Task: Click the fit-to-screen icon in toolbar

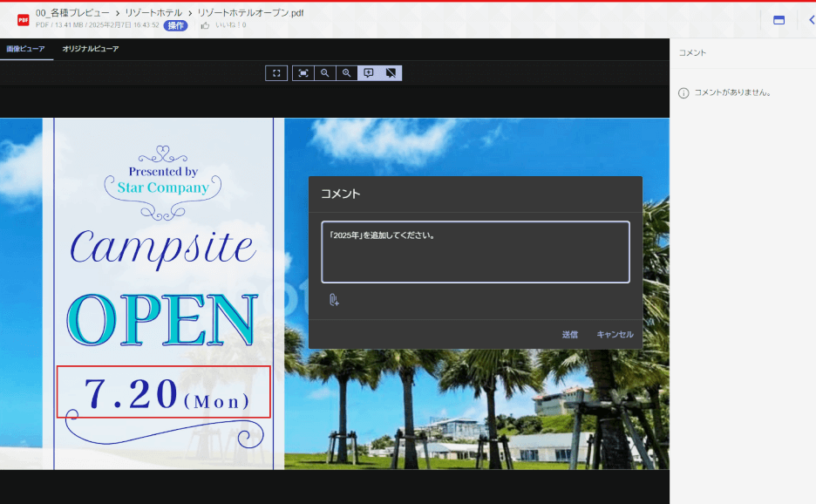Action: pyautogui.click(x=303, y=73)
